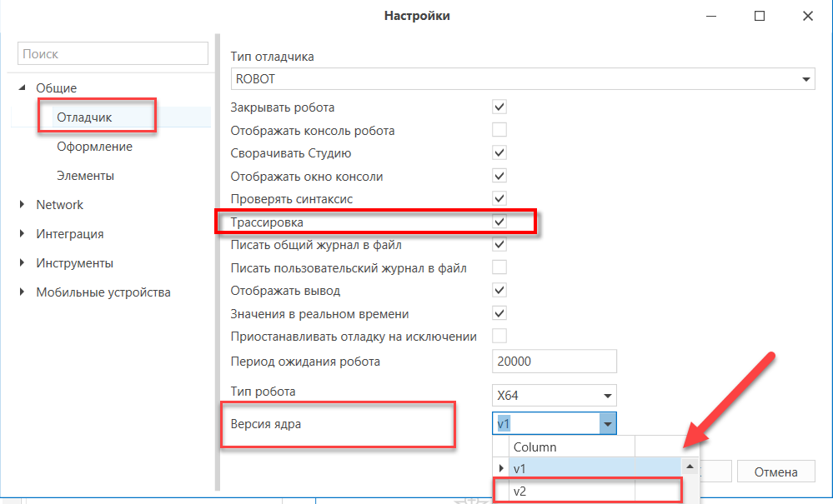The image size is (833, 504).
Task: Expand the Инструменты section arrow
Action: [x=22, y=262]
